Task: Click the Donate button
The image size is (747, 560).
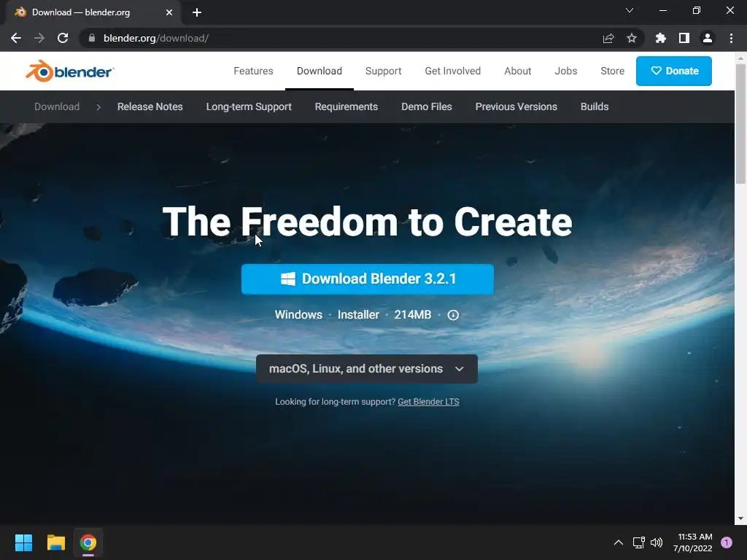Action: (x=673, y=71)
